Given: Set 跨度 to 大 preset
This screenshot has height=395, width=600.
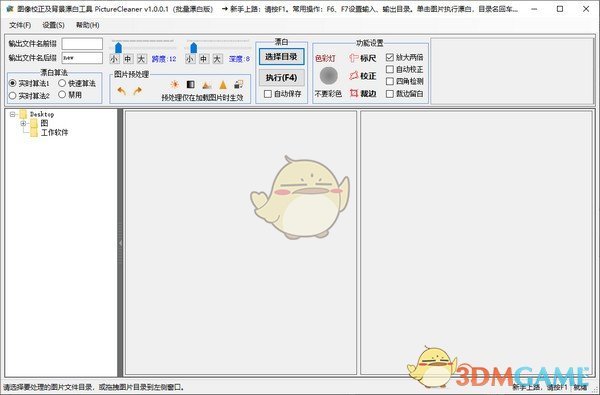Looking at the screenshot, I should [142, 59].
